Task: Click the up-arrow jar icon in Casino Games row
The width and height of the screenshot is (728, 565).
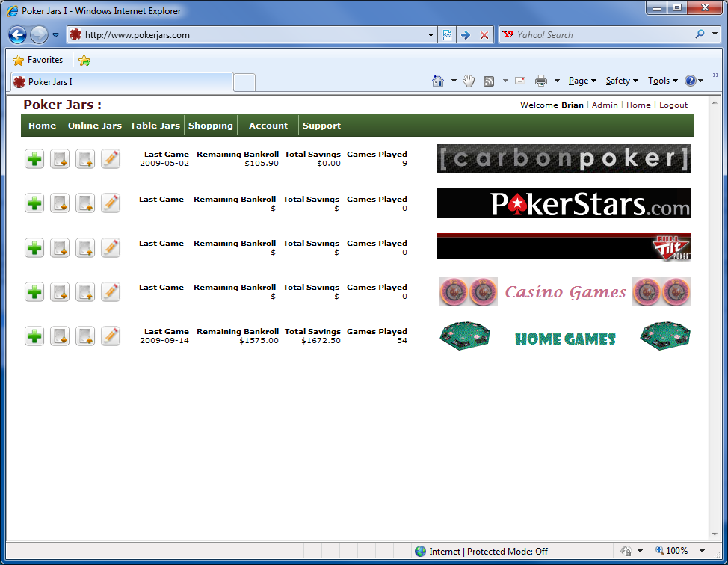Action: pos(85,292)
